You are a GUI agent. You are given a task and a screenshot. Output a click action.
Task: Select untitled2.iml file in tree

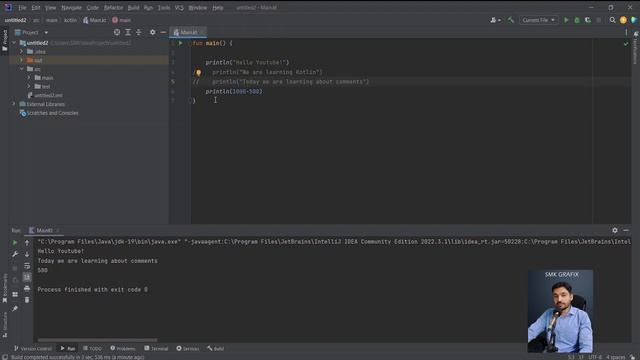[x=45, y=95]
